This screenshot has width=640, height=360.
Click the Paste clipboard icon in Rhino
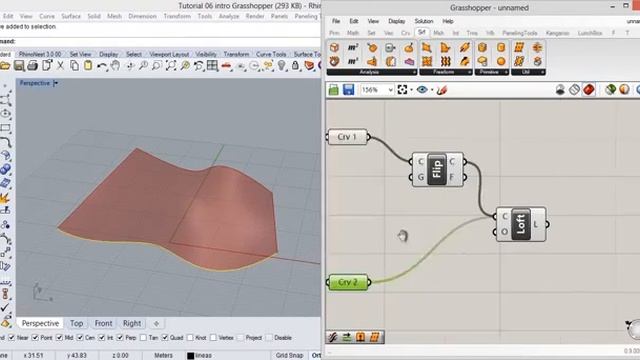coord(88,65)
